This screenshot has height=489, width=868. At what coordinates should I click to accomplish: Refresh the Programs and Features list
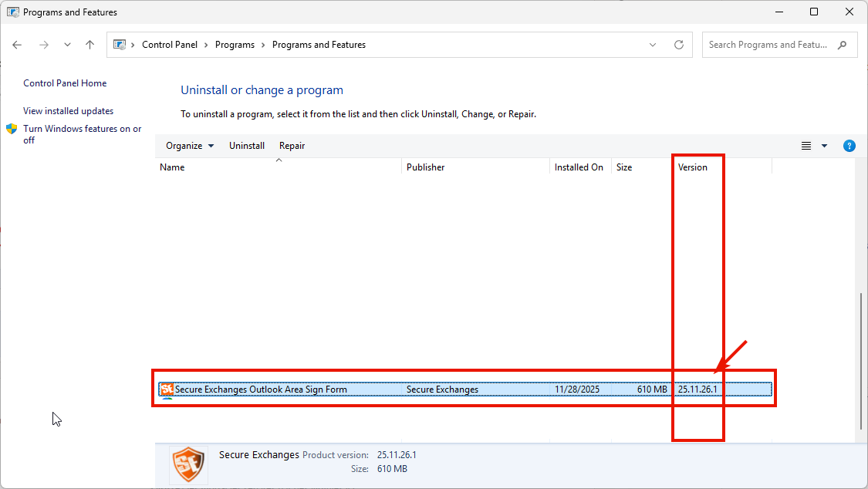pyautogui.click(x=679, y=45)
